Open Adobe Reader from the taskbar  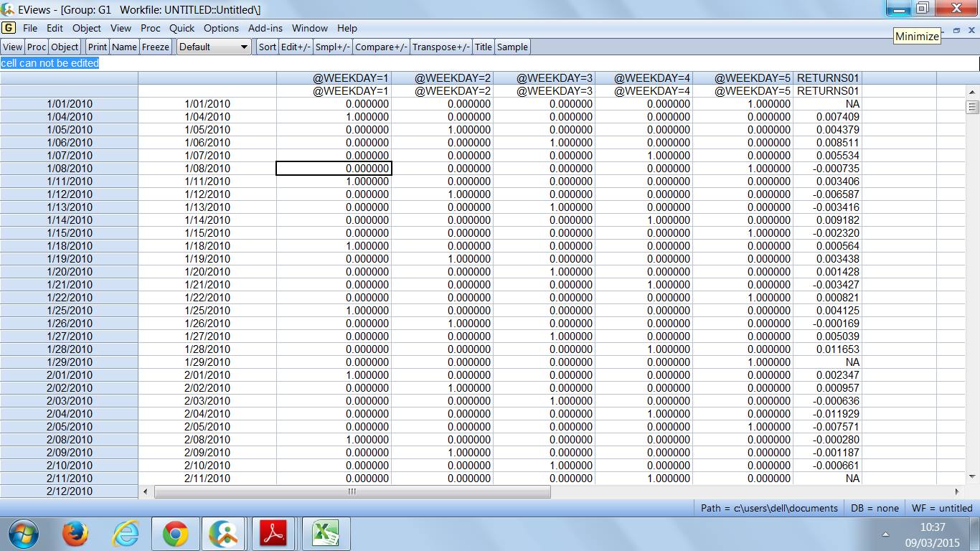coord(274,534)
